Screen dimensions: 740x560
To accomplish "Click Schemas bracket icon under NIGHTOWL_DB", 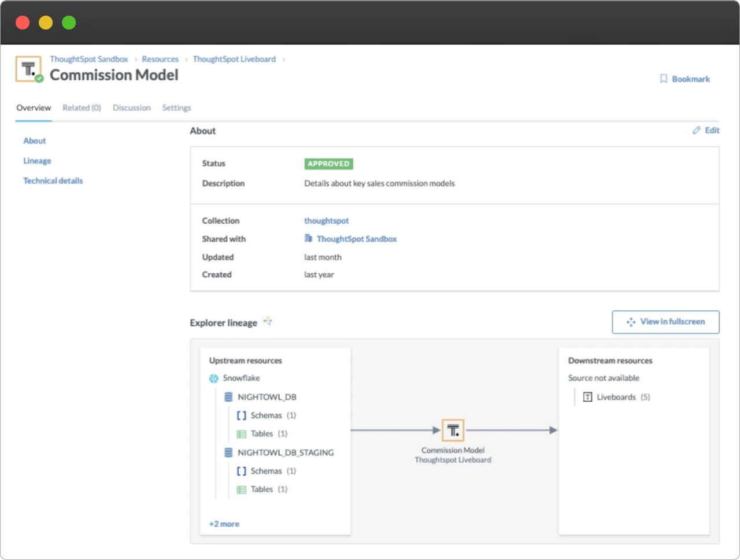I will pyautogui.click(x=242, y=416).
